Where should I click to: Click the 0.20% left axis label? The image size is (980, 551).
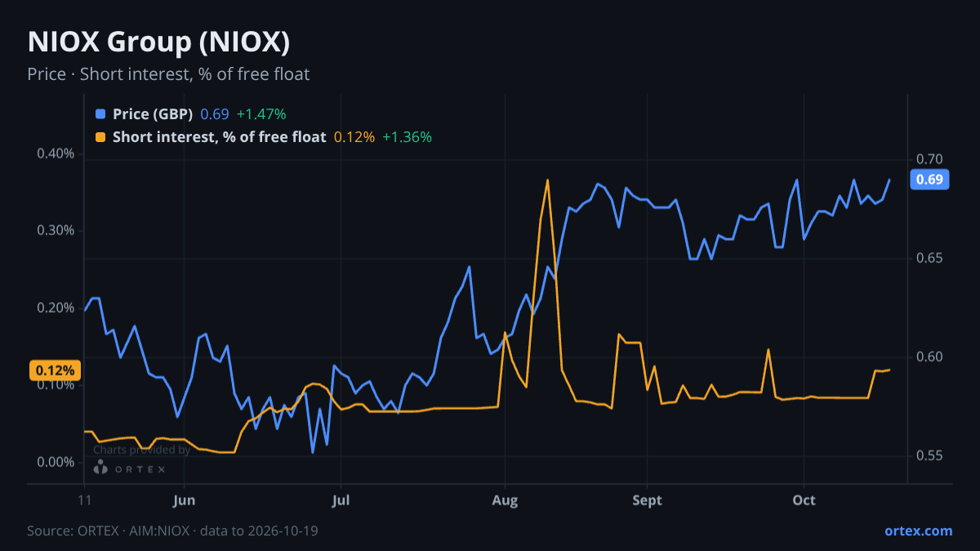tap(56, 308)
